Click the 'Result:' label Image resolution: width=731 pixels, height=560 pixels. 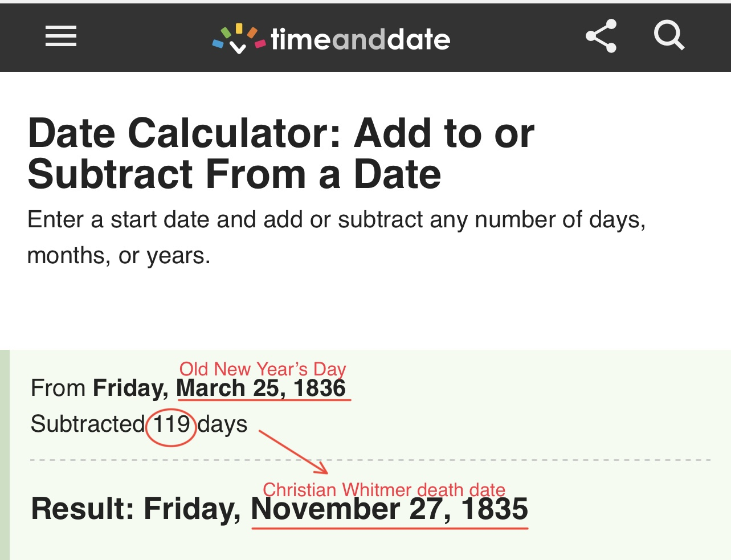pos(83,509)
